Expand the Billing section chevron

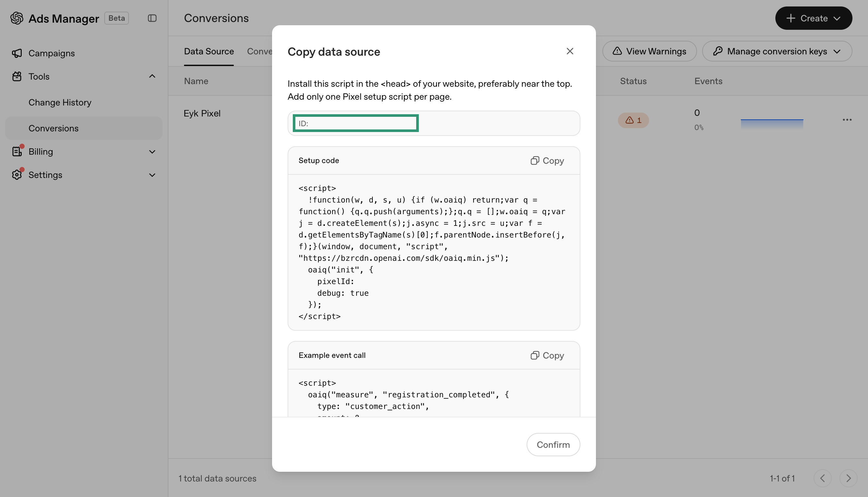[x=152, y=151]
